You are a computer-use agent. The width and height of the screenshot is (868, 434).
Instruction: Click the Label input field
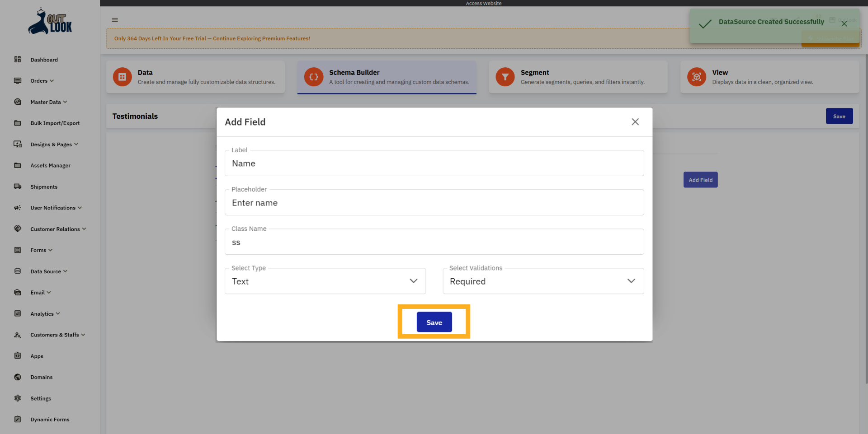[x=434, y=163]
